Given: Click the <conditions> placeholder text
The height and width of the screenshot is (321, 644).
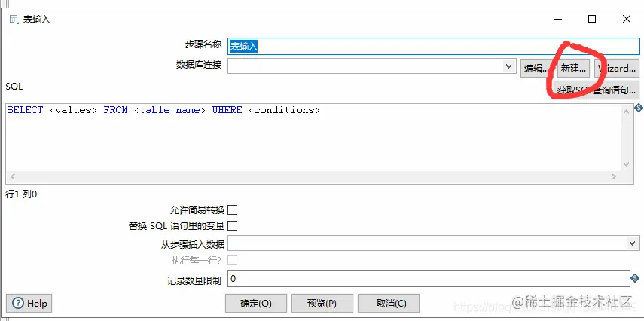Looking at the screenshot, I should click(284, 110).
